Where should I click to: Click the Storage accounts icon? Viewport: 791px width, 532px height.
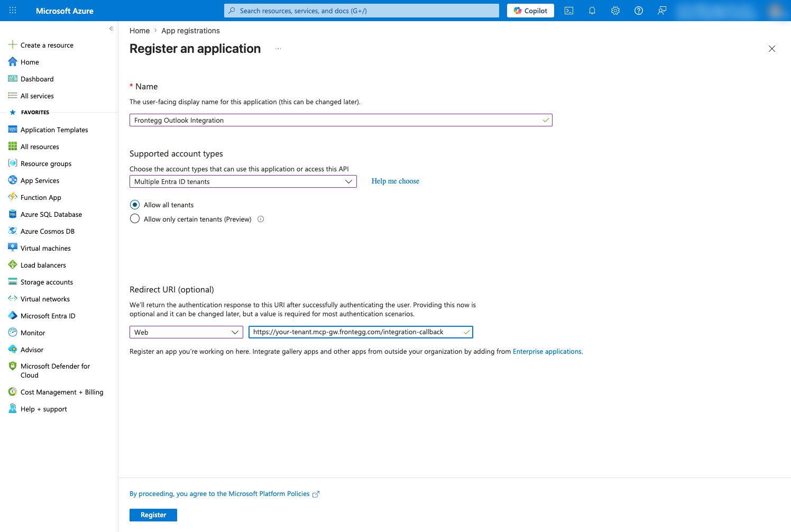coord(13,282)
